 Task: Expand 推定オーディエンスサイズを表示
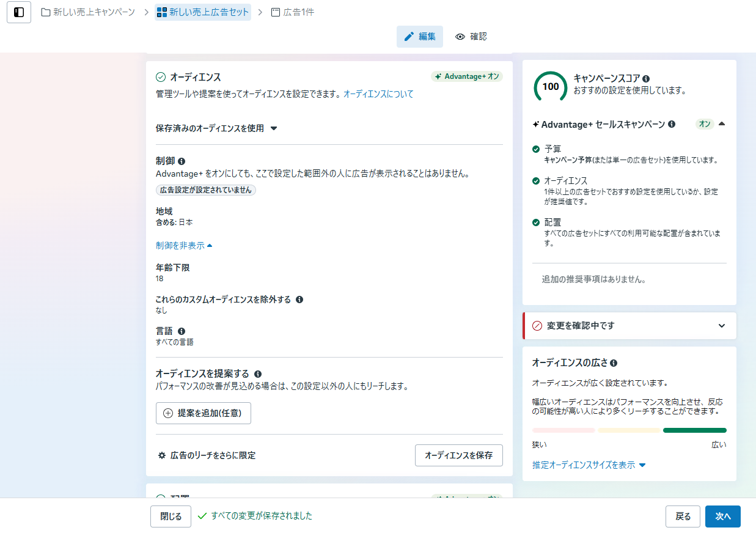(x=589, y=465)
